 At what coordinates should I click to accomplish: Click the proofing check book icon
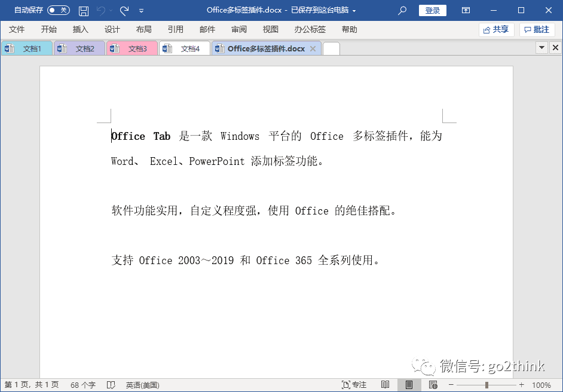click(x=111, y=385)
